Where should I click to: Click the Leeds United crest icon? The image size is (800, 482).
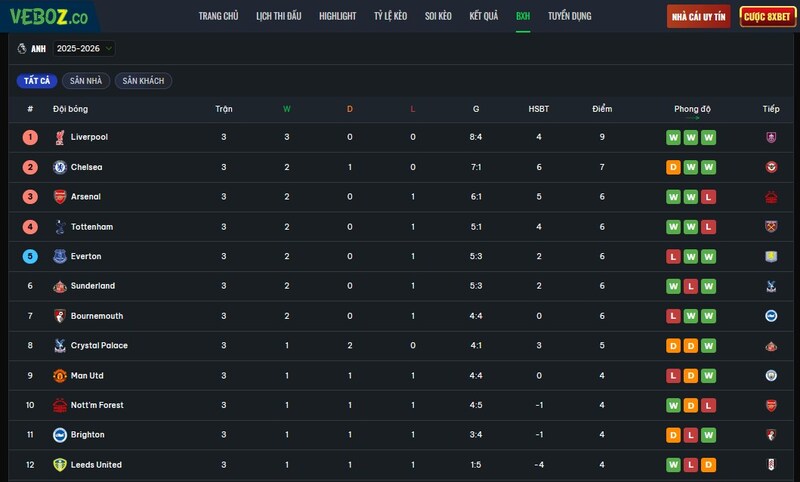pyautogui.click(x=60, y=465)
